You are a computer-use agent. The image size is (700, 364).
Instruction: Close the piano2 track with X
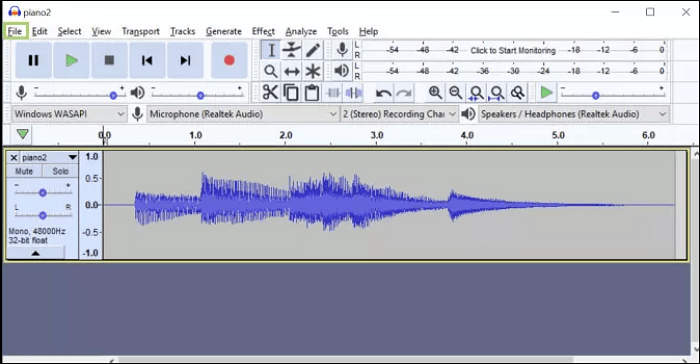point(13,158)
